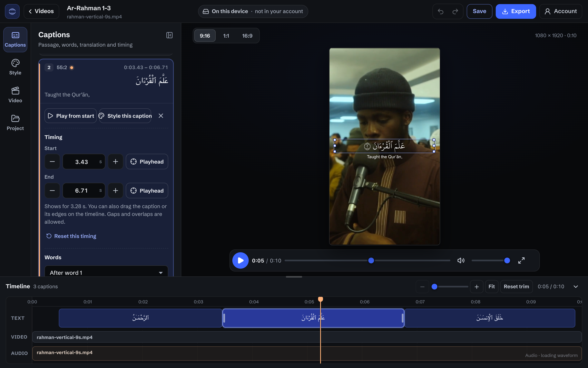Play the video preview

pos(240,260)
